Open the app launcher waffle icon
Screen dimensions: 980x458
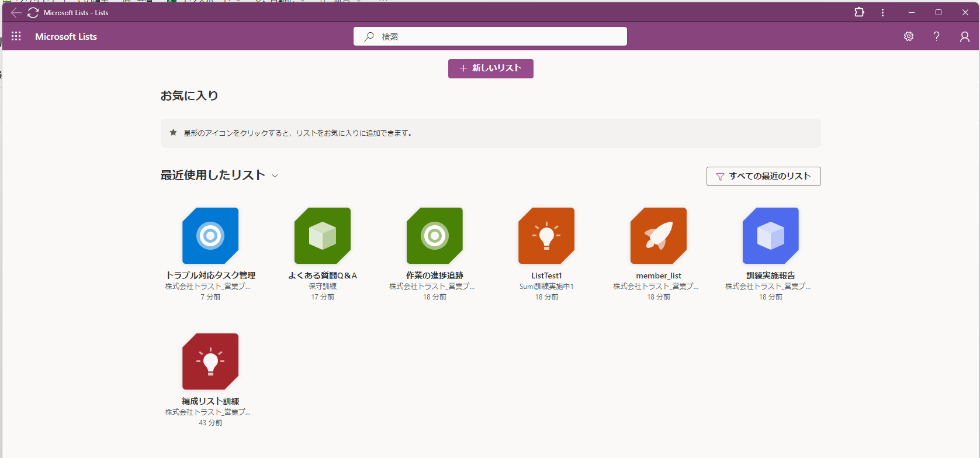[x=16, y=36]
